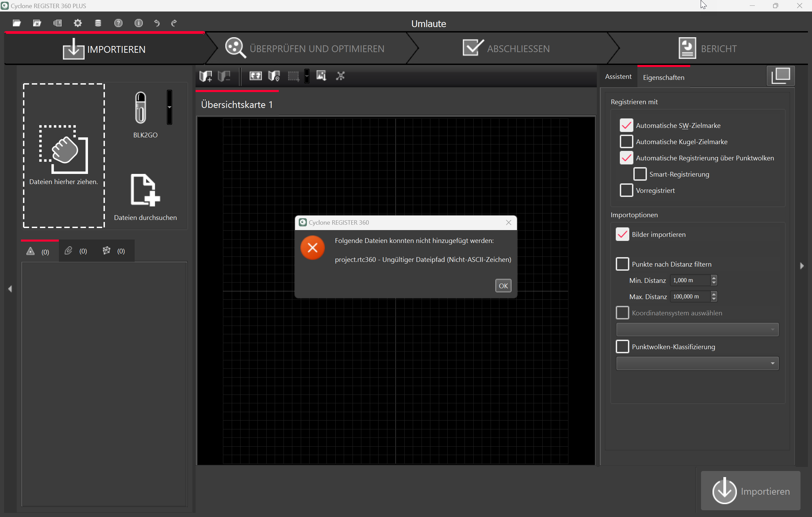Undo the last action

point(157,23)
